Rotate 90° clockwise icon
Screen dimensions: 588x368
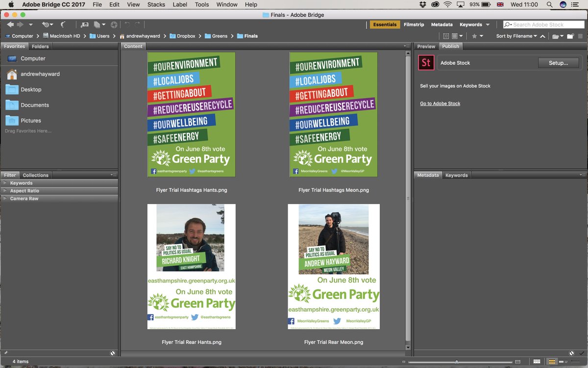click(138, 25)
